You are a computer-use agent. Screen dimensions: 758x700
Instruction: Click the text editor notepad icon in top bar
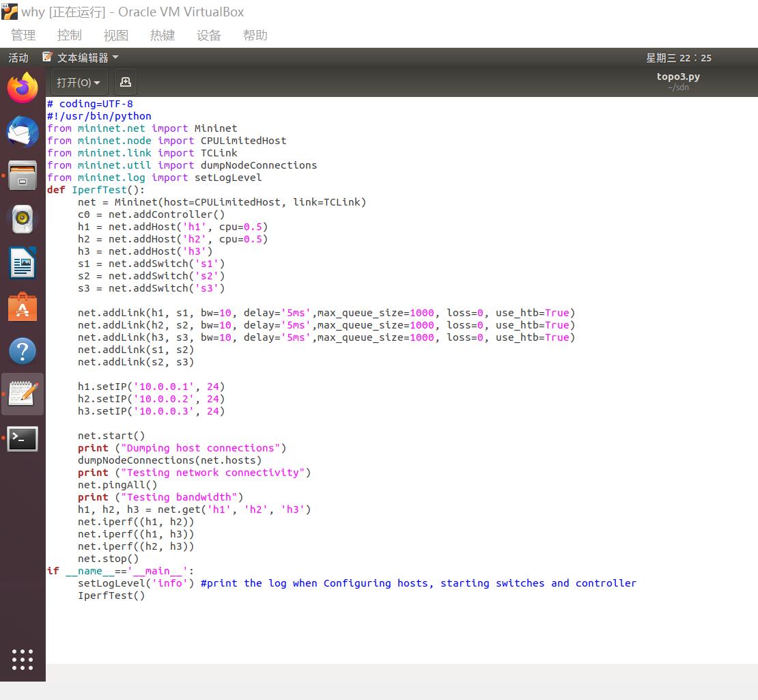point(47,57)
